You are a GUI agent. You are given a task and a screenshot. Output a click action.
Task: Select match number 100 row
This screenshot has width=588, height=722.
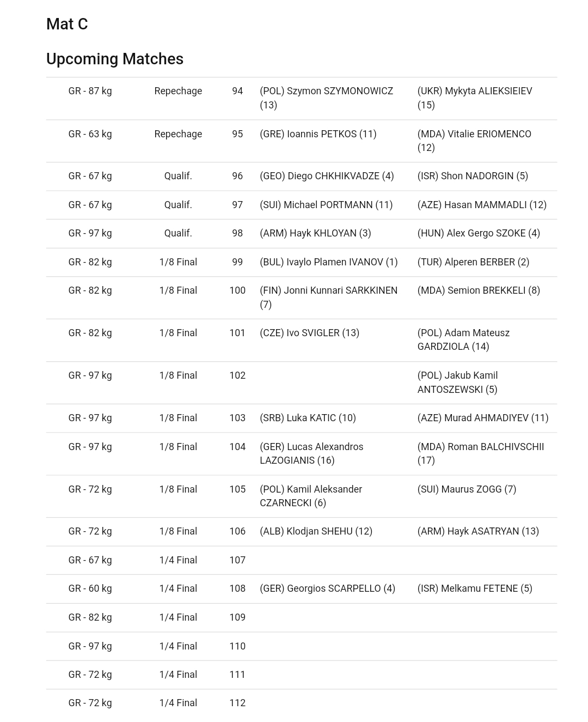302,298
